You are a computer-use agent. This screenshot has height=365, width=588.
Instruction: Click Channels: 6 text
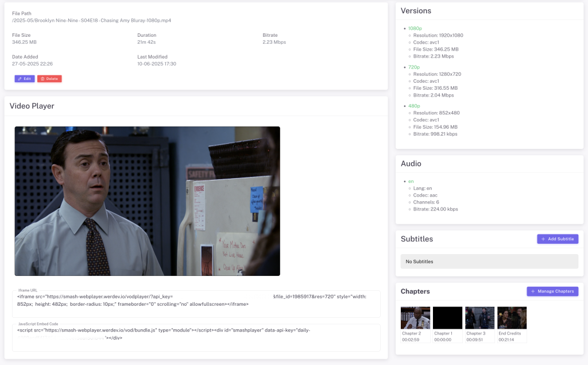pos(426,202)
